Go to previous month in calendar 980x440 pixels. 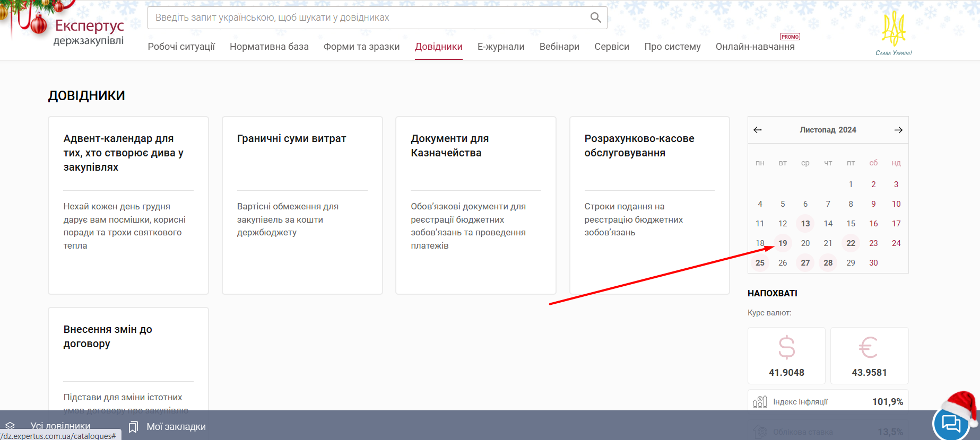click(x=758, y=130)
